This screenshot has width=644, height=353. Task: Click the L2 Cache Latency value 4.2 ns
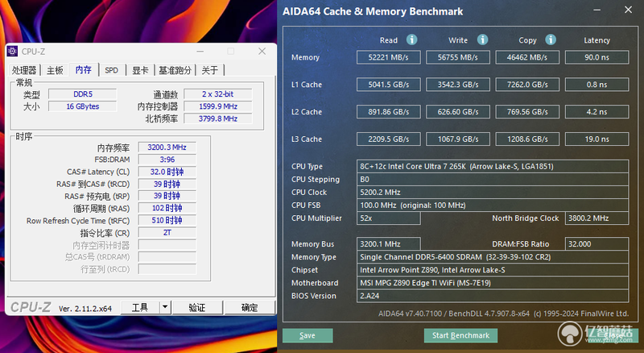597,111
